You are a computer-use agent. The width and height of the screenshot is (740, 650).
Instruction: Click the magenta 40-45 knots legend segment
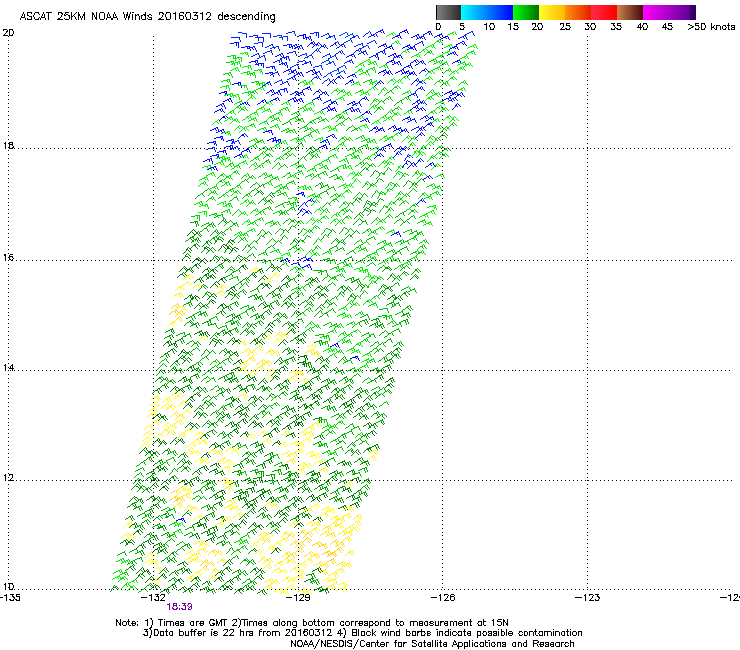tap(656, 12)
